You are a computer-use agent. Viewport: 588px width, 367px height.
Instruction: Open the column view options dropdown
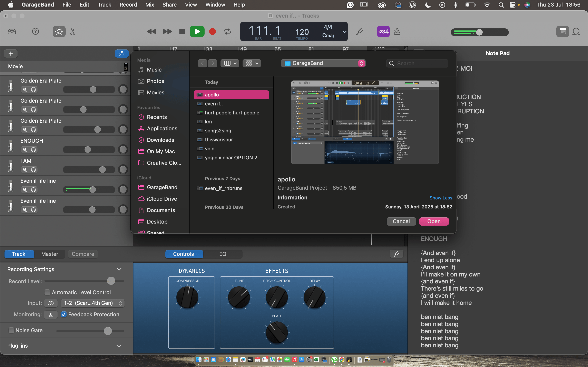tap(230, 63)
